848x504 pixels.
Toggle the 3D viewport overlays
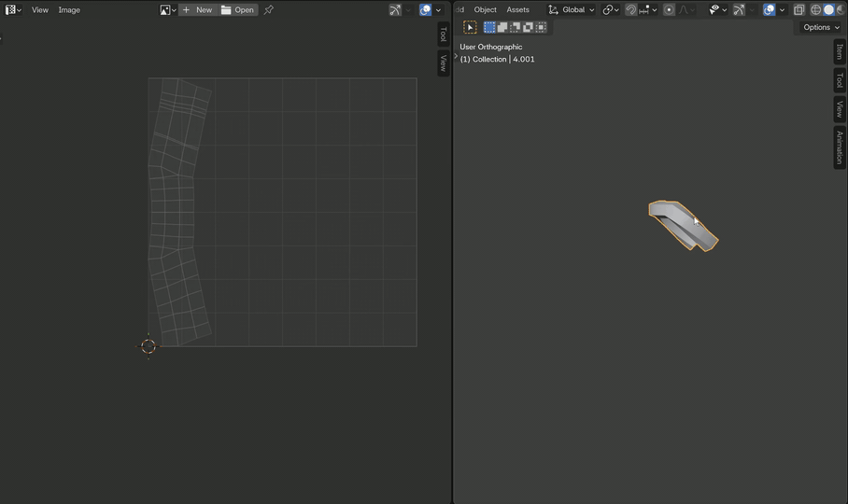(769, 9)
